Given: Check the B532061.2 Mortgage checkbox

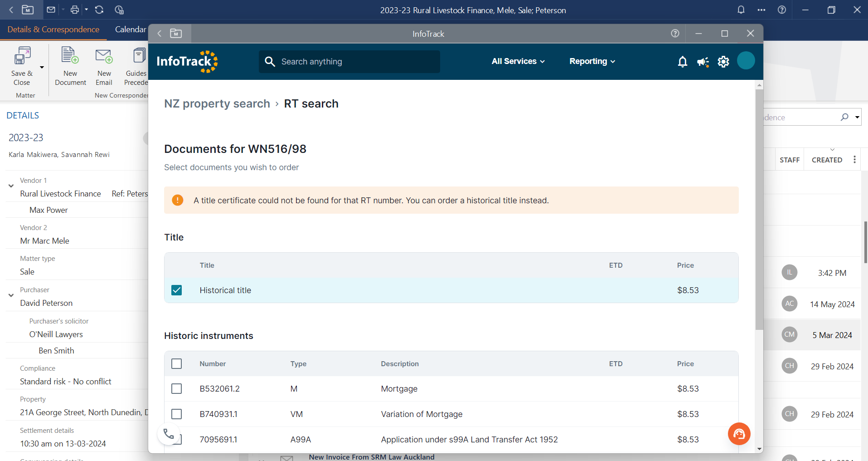Looking at the screenshot, I should (176, 388).
